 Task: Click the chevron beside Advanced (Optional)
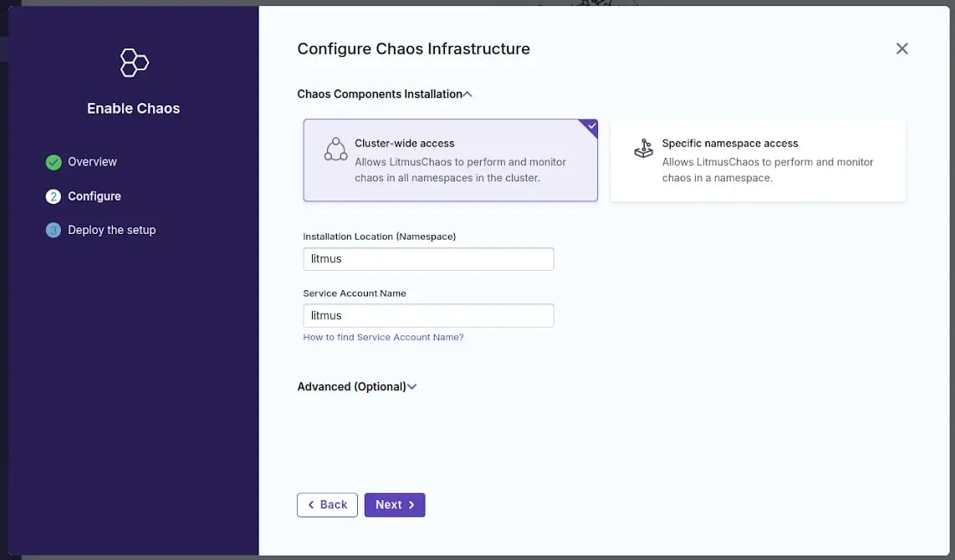(x=411, y=387)
